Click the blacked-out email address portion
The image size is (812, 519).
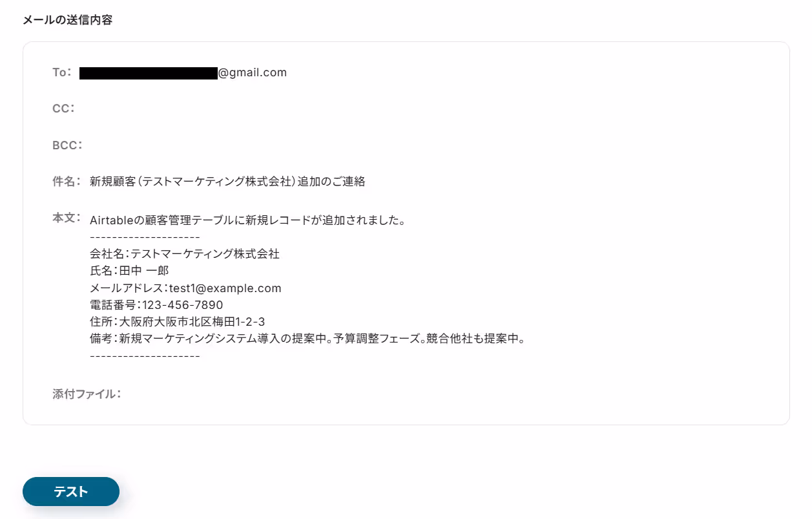(149, 72)
